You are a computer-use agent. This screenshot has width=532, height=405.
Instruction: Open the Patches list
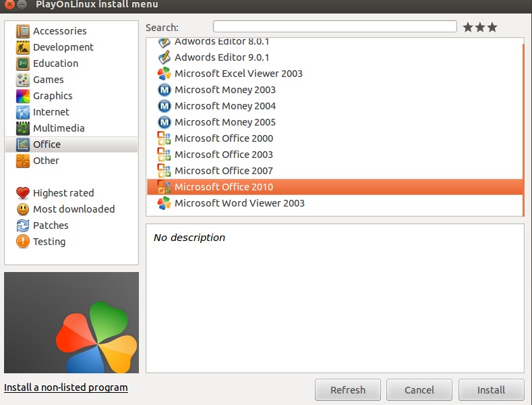(51, 225)
